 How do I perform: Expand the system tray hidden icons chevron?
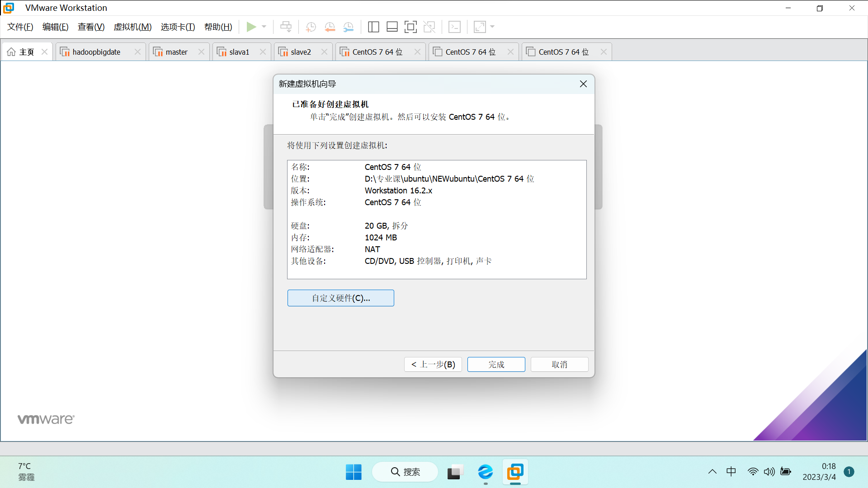pos(712,472)
